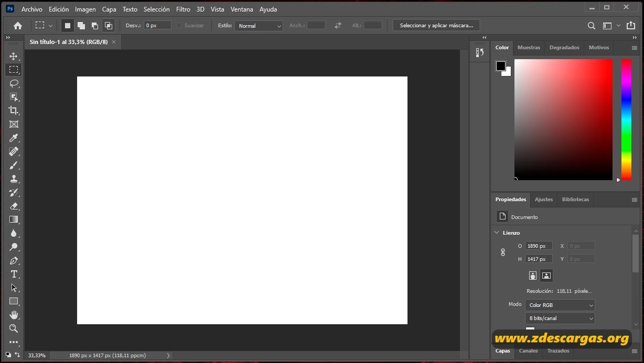Click the Home icon in options bar
644x363 pixels.
[x=18, y=25]
